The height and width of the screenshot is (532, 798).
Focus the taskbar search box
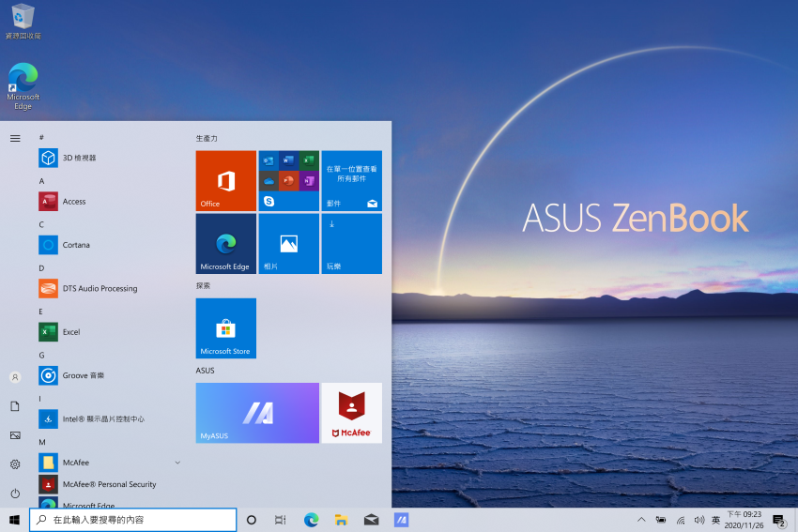(132, 520)
